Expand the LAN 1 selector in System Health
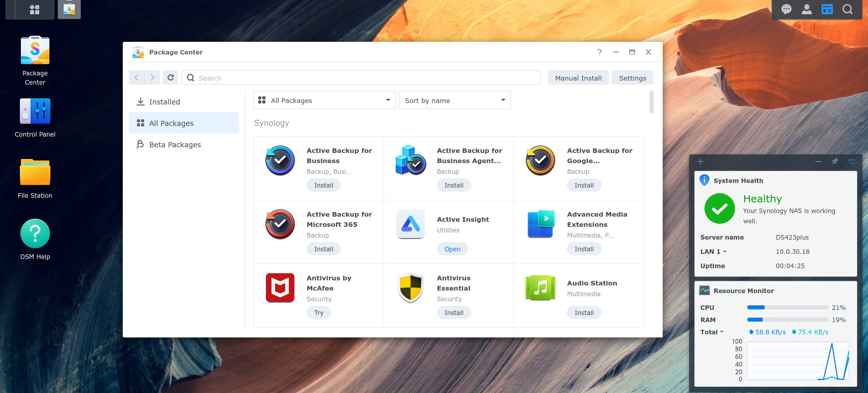 click(713, 251)
